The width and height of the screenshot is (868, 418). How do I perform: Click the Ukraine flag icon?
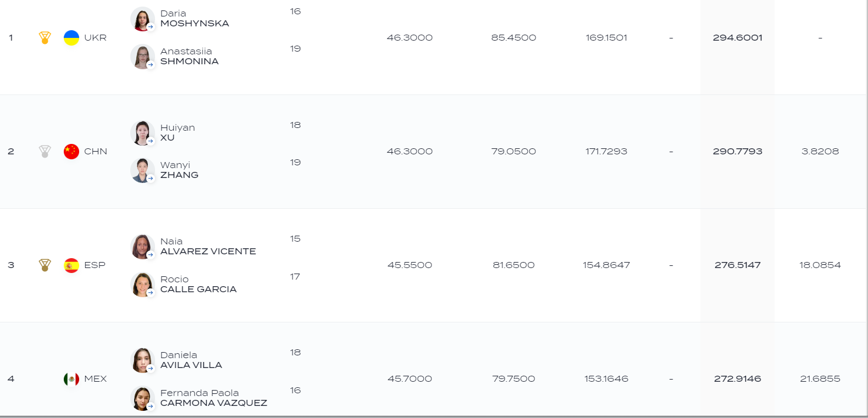[x=71, y=38]
